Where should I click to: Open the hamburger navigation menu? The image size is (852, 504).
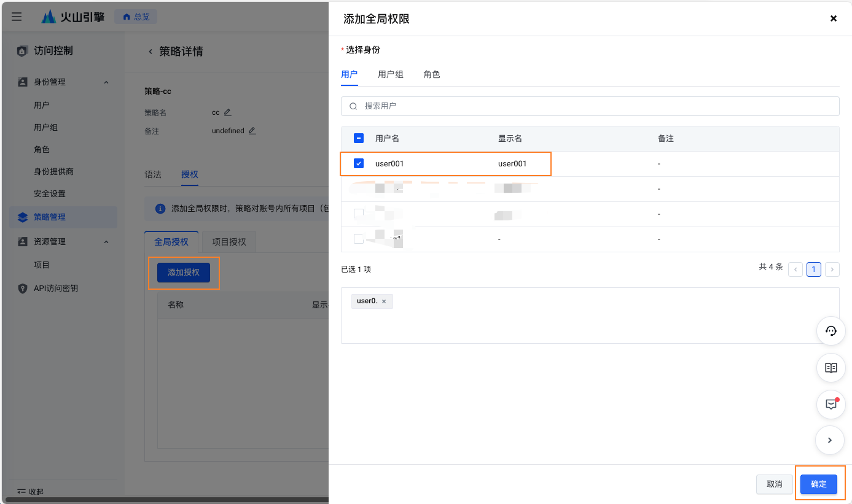click(x=17, y=17)
